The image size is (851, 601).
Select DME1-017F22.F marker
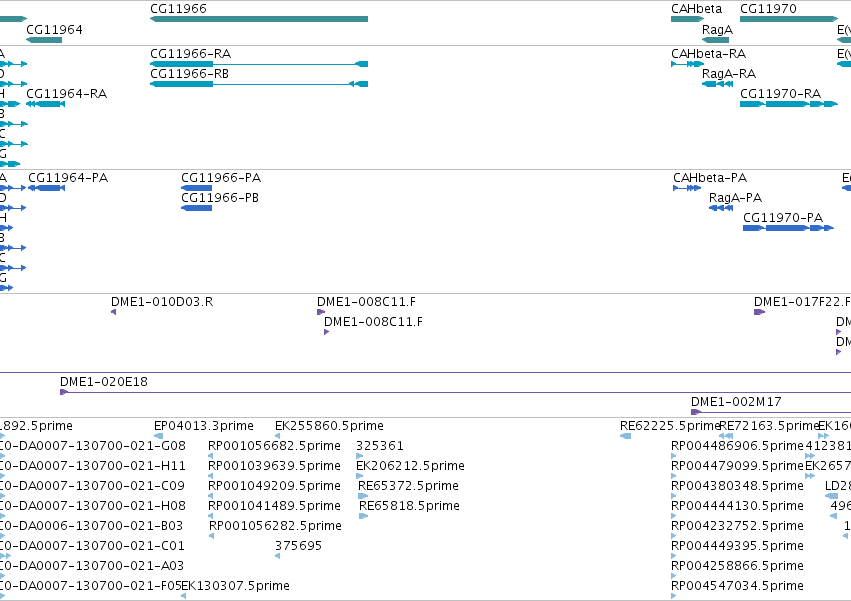tap(759, 312)
